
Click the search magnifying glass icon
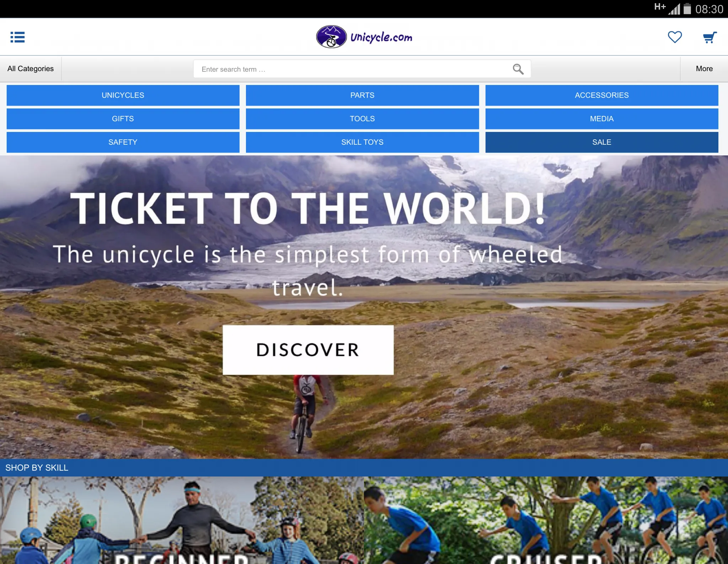[x=518, y=69]
